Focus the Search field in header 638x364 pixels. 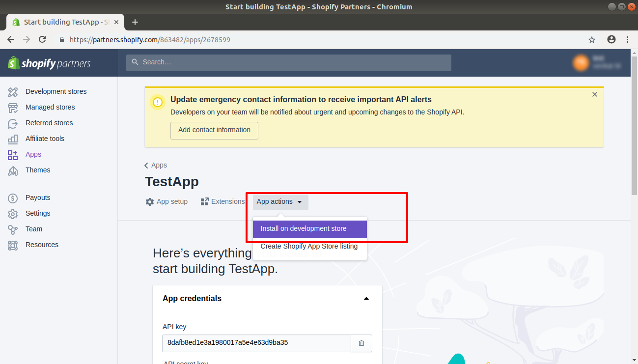point(289,62)
